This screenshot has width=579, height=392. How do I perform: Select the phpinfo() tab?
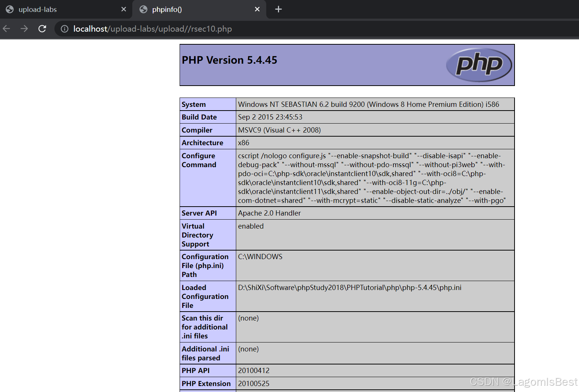pyautogui.click(x=200, y=10)
